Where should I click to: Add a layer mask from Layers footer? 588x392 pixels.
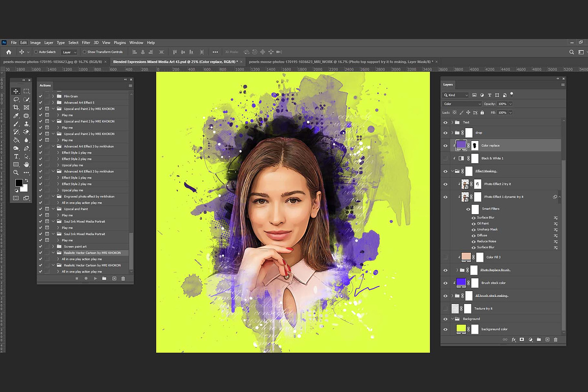coord(522,340)
